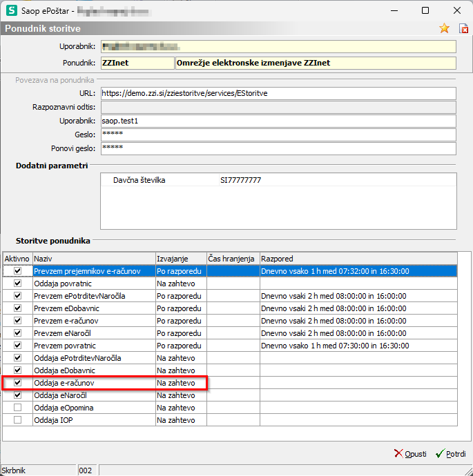Click the Opusti cancel button
473x476 pixels.
(x=410, y=454)
